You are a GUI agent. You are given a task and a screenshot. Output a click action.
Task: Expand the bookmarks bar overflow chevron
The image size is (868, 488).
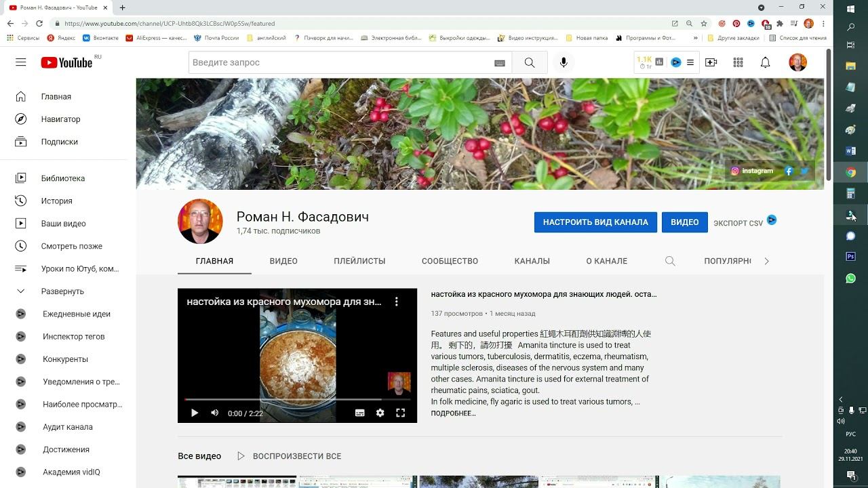[695, 38]
